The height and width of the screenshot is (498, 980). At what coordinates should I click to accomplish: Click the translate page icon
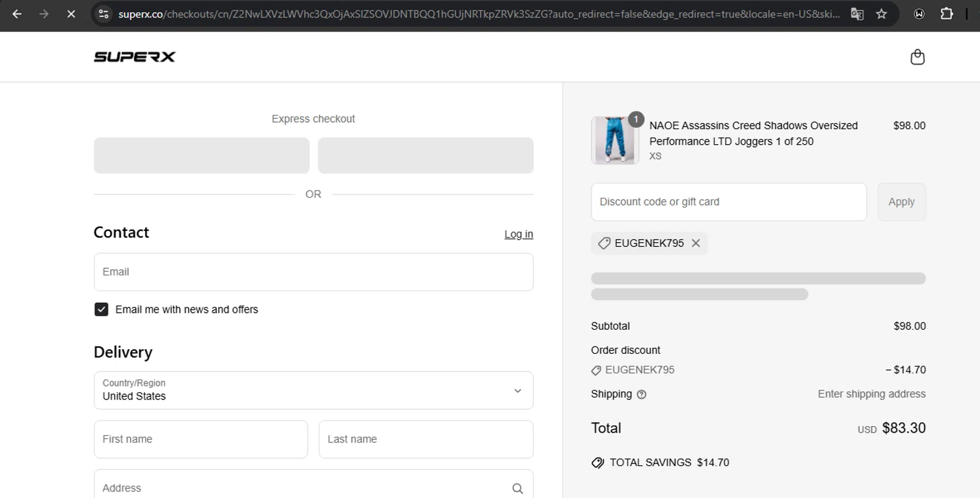coord(857,14)
